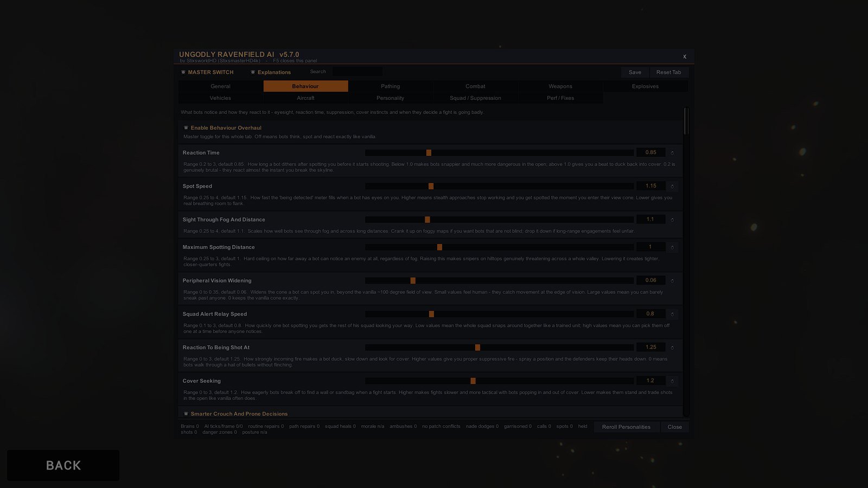Open the Explosives tab
This screenshot has height=488, width=868.
645,86
